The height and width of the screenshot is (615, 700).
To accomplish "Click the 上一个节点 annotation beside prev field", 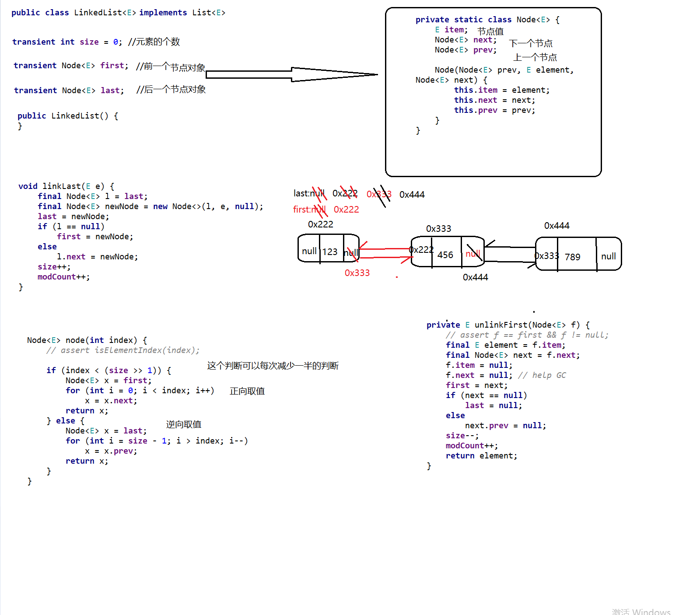I will click(x=535, y=57).
